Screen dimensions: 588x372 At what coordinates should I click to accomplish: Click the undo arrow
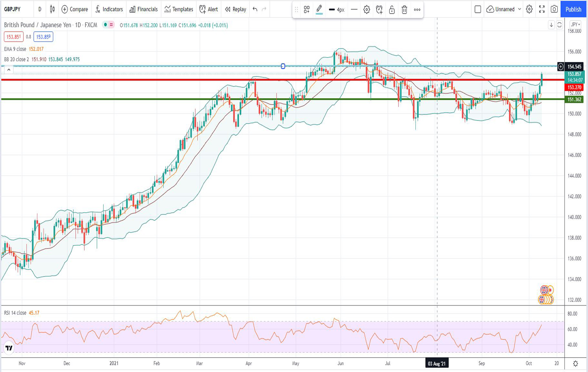point(255,9)
